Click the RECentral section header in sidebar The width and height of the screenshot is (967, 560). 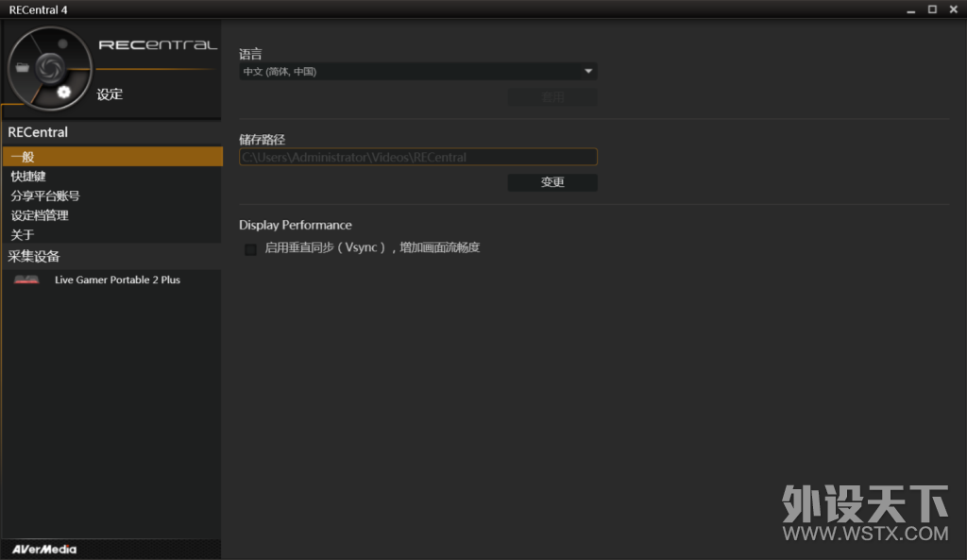point(38,132)
